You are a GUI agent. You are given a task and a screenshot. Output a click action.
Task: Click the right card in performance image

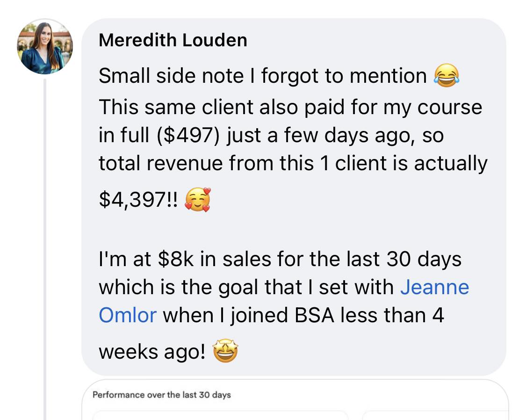pyautogui.click(x=435, y=416)
